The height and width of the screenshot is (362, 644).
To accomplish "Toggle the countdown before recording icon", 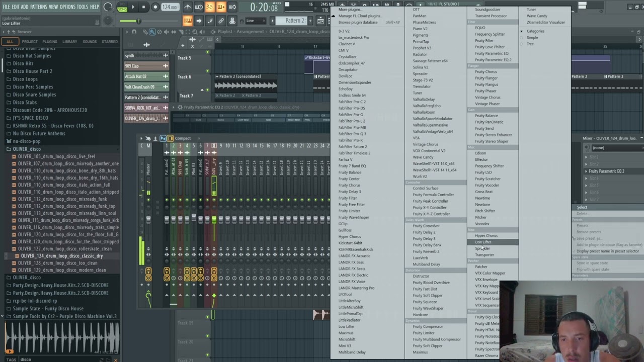I will click(210, 7).
